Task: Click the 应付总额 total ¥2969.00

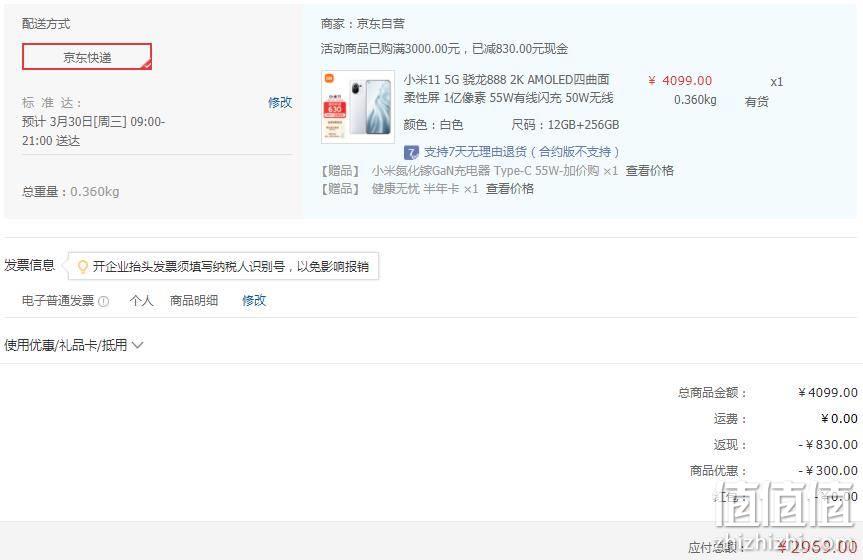Action: pyautogui.click(x=817, y=547)
